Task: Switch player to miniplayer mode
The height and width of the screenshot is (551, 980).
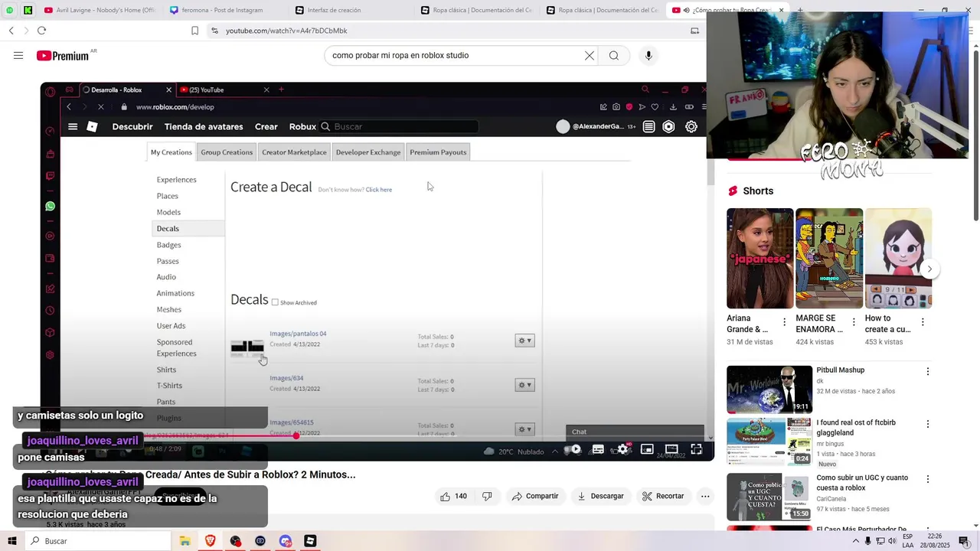Action: [x=647, y=450]
